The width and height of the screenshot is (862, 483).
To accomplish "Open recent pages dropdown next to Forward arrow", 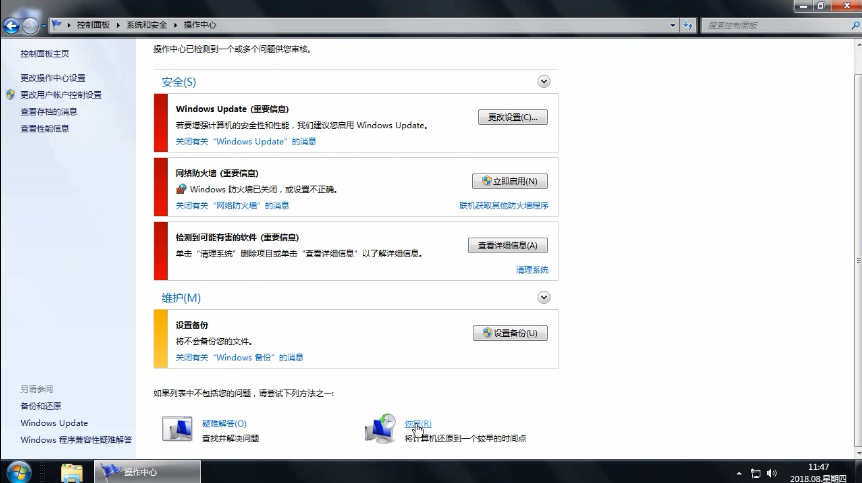I will pyautogui.click(x=43, y=25).
